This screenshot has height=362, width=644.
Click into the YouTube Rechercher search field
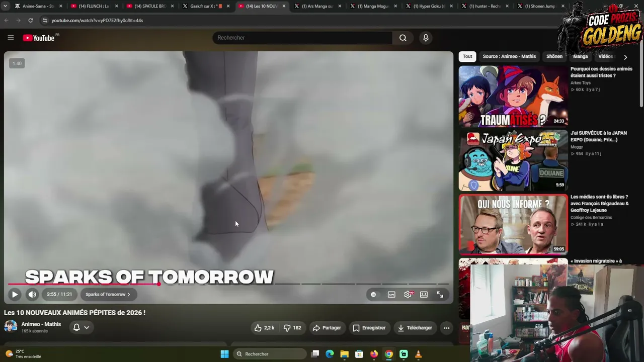click(x=302, y=38)
